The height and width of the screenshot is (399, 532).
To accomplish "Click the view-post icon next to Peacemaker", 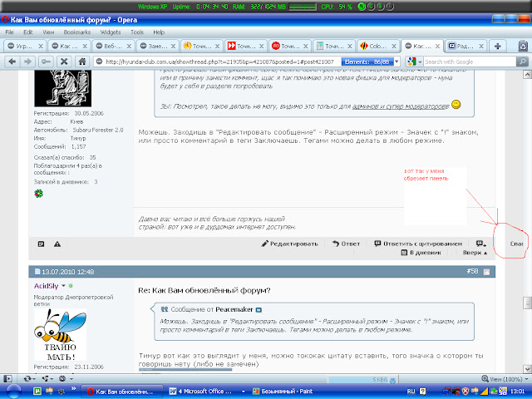I will 259,310.
